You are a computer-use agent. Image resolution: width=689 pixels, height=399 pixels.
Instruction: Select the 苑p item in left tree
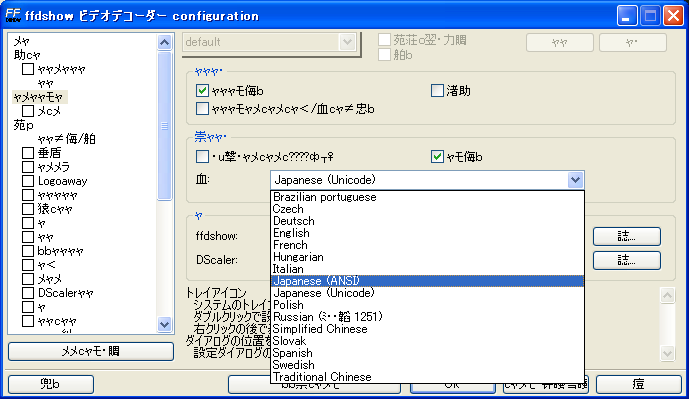tap(23, 125)
